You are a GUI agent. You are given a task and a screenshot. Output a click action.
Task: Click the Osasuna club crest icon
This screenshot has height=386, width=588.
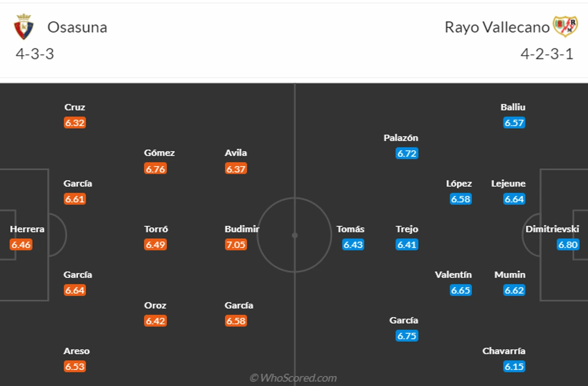(24, 27)
